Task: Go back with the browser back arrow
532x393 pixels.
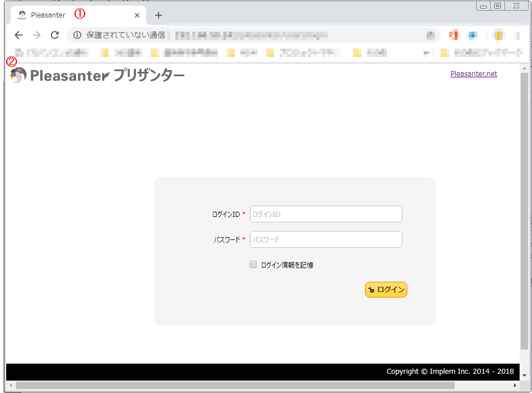Action: pyautogui.click(x=19, y=35)
